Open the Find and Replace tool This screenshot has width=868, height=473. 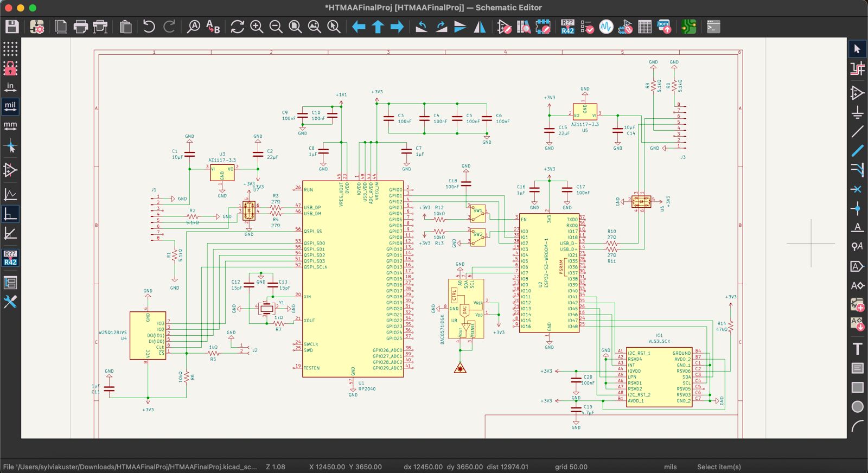pos(213,27)
